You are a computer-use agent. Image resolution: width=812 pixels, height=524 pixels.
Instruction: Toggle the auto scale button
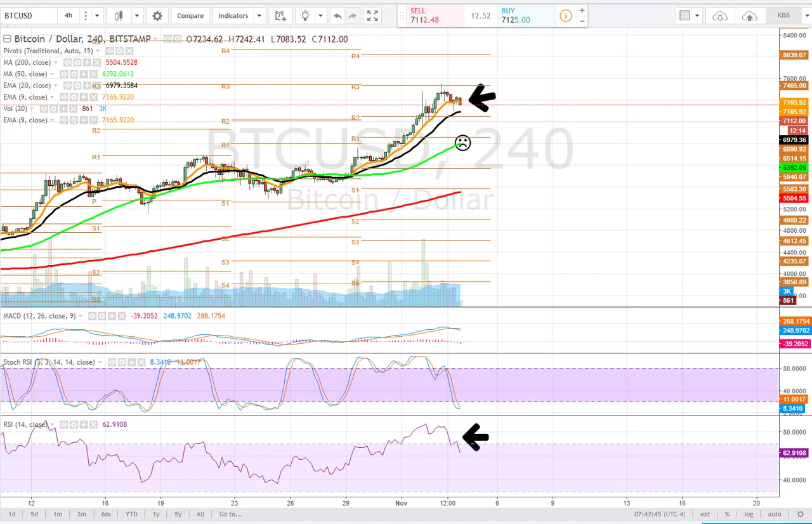pyautogui.click(x=775, y=514)
